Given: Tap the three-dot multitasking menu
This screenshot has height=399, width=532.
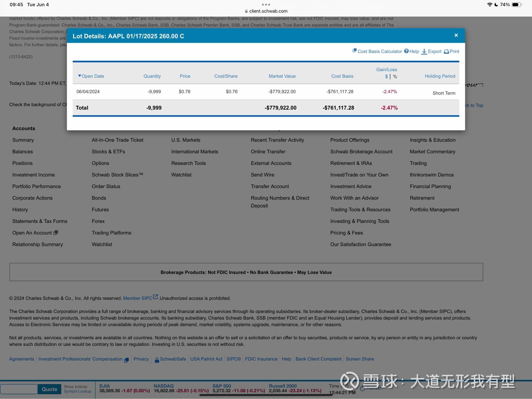Looking at the screenshot, I should click(x=266, y=4).
